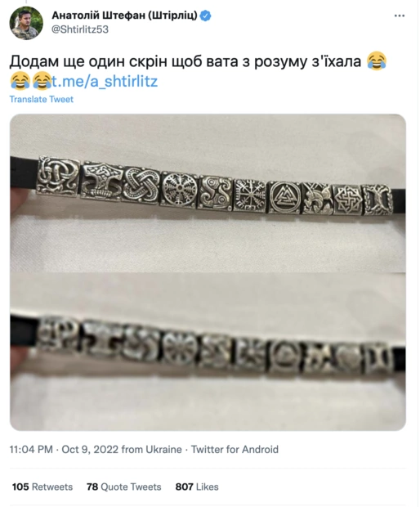Viewport: 420px width, 507px height.
Task: Click Translate Tweet
Action: pyautogui.click(x=42, y=99)
